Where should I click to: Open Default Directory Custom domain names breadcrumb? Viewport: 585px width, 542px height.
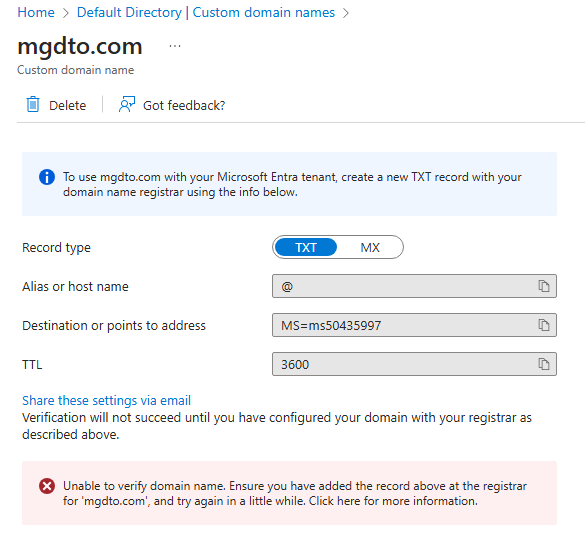pos(206,12)
